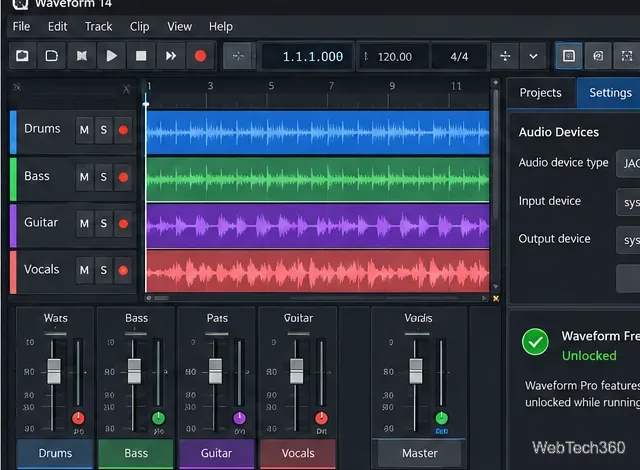The width and height of the screenshot is (640, 470).
Task: Arm the Drums track for recording
Action: [x=123, y=130]
